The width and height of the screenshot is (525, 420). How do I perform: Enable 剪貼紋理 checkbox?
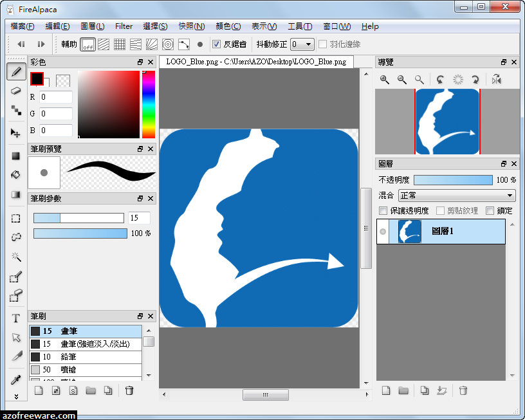pos(440,210)
